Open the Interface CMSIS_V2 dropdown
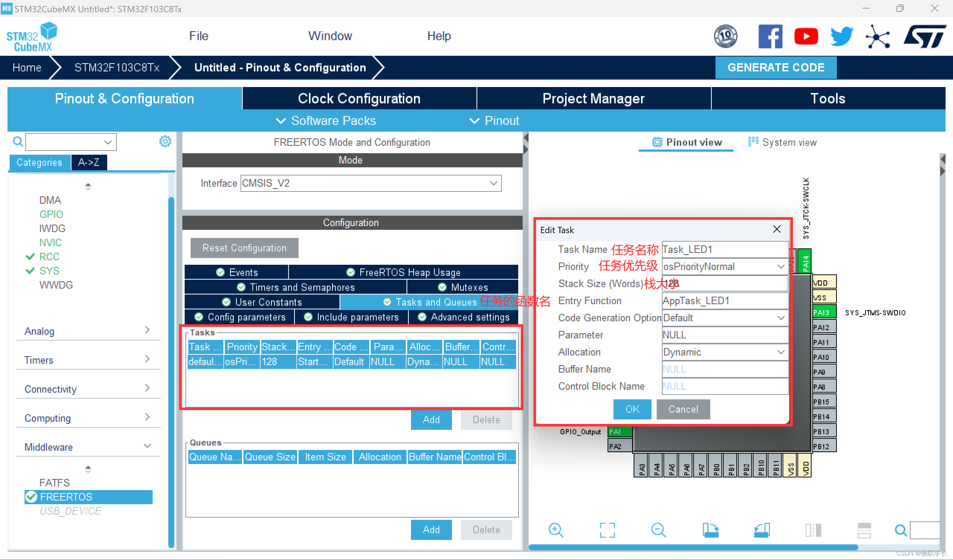This screenshot has height=560, width=953. click(x=371, y=183)
